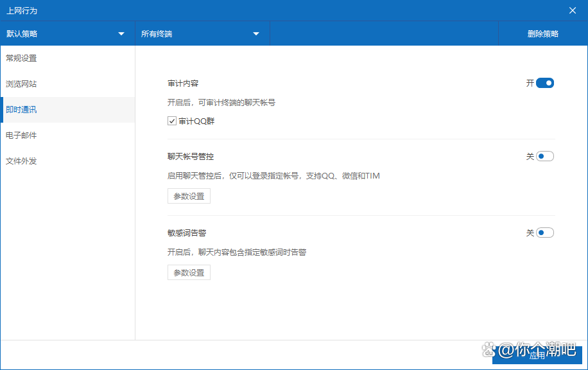The height and width of the screenshot is (370, 588).
Task: Open the 浏览网站 section
Action: [x=22, y=84]
